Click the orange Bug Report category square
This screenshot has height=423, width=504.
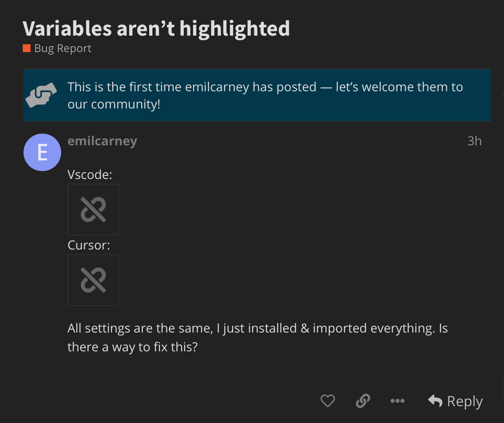(x=26, y=48)
